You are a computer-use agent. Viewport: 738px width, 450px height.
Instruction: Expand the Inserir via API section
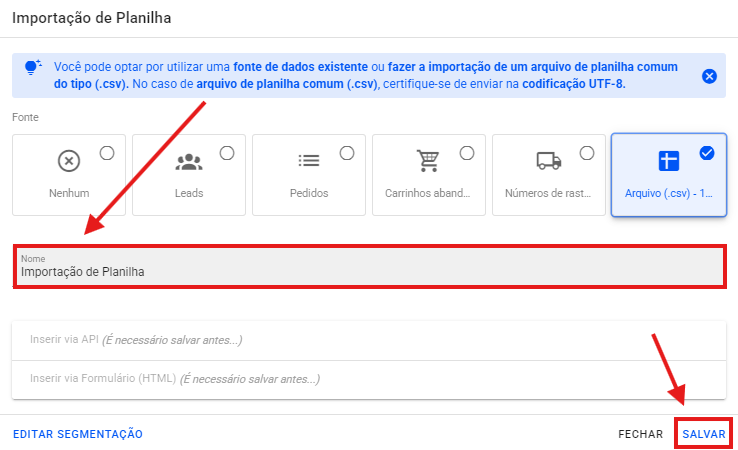pyautogui.click(x=368, y=340)
